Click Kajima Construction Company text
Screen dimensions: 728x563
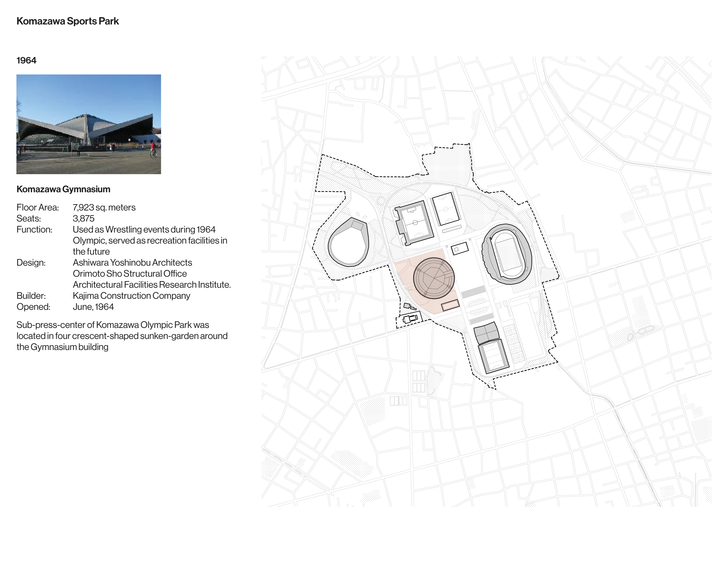[x=131, y=295]
